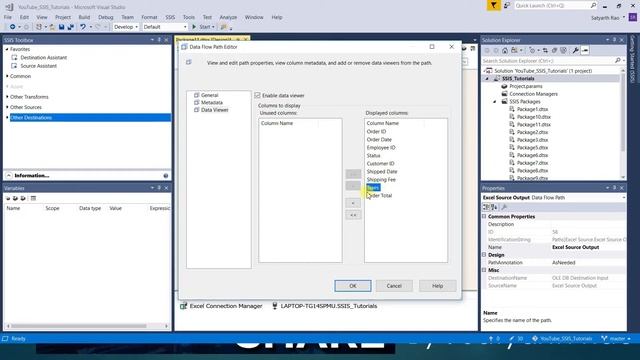
Task: Click the move-all-left button in dialog
Action: click(x=353, y=215)
